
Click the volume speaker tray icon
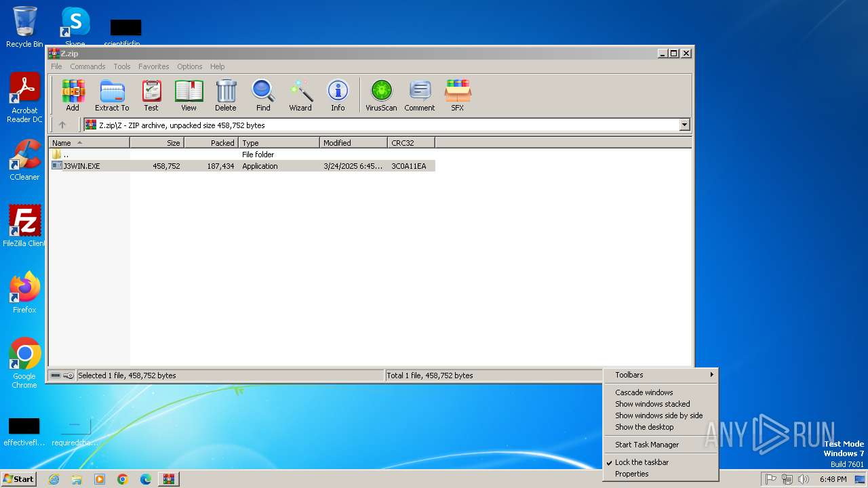tap(804, 479)
